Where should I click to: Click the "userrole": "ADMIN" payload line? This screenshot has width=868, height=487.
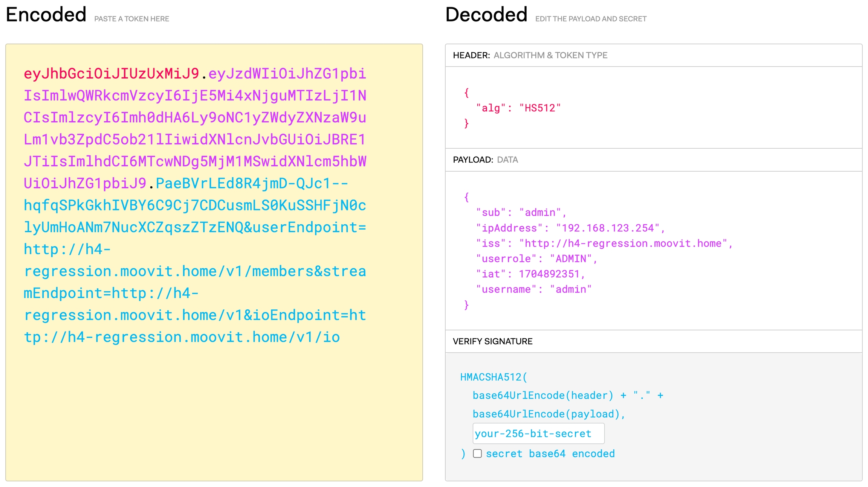(536, 259)
